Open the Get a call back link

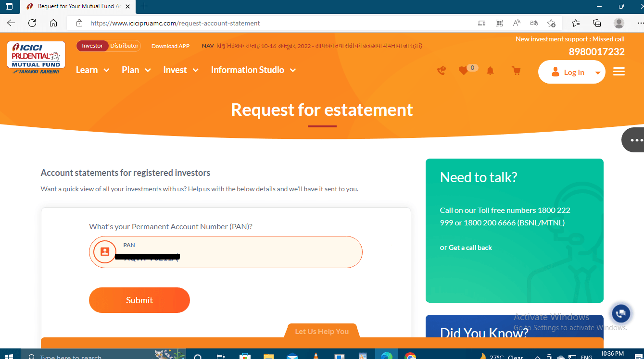coord(470,248)
